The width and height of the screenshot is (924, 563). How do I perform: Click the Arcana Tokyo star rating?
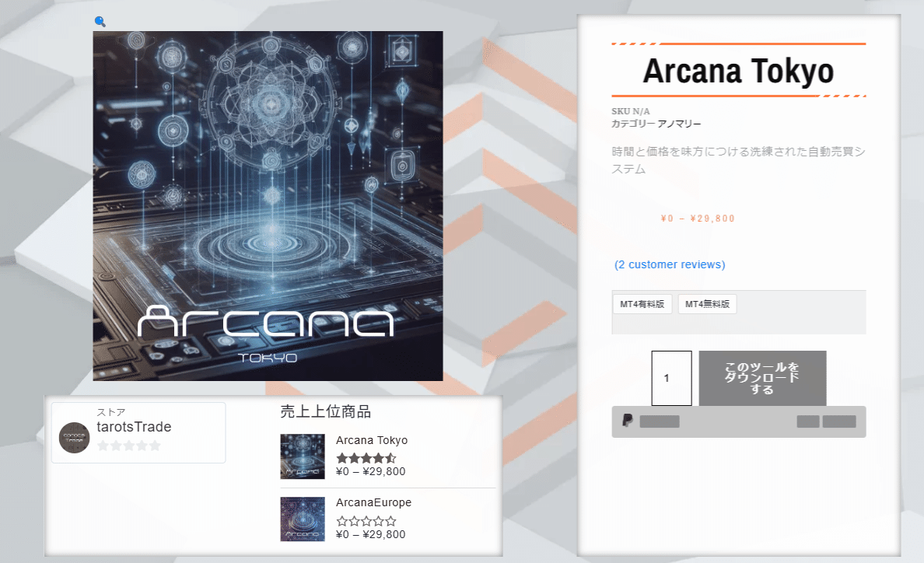(366, 457)
